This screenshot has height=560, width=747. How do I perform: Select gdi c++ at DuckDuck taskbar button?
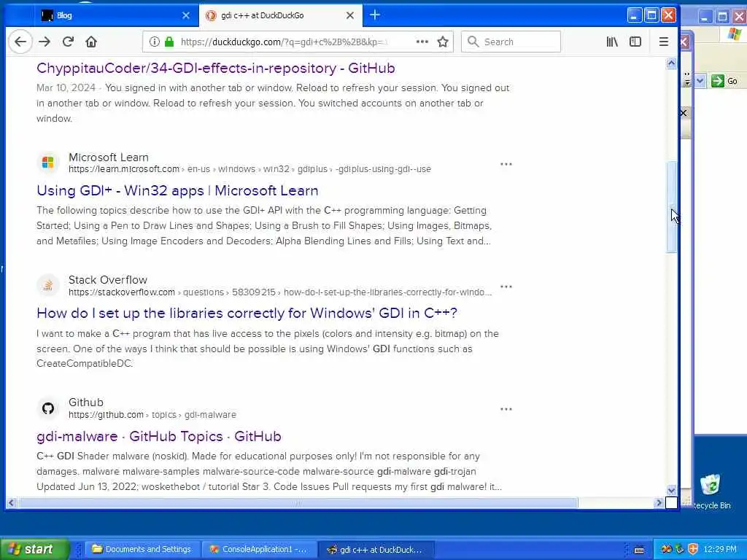coord(376,549)
